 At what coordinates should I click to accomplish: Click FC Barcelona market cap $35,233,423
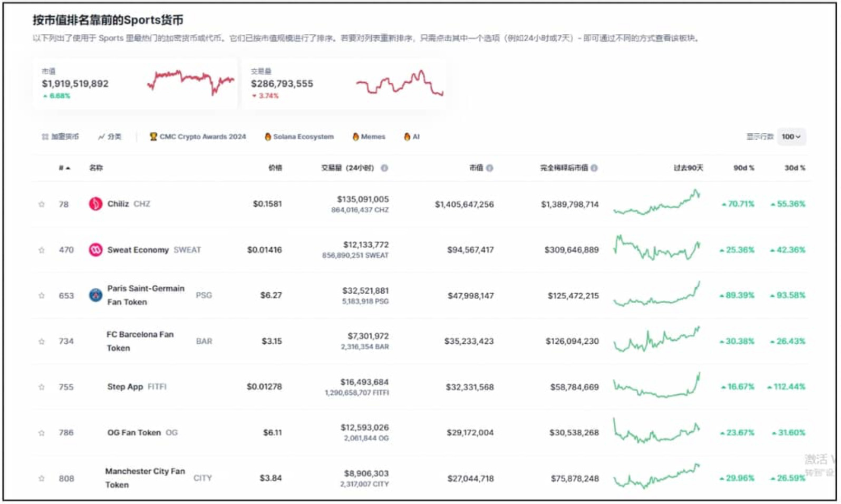coord(469,342)
